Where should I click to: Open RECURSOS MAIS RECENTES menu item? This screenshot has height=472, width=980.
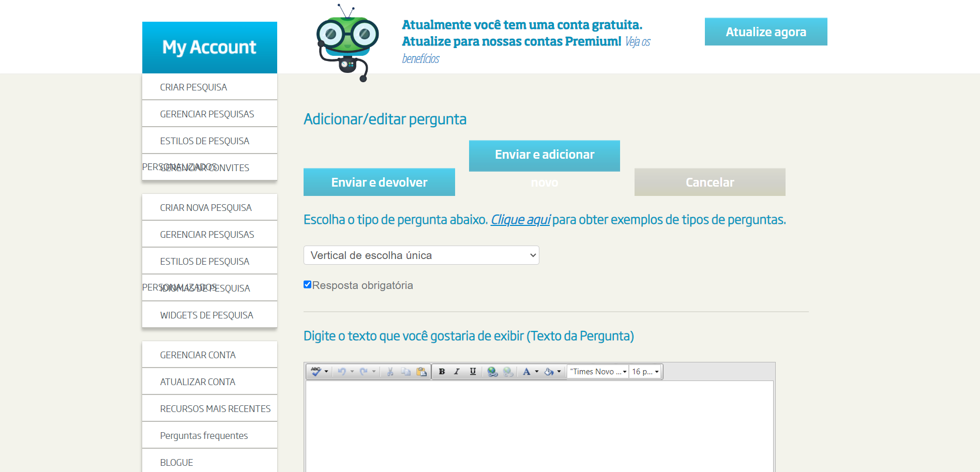click(209, 408)
